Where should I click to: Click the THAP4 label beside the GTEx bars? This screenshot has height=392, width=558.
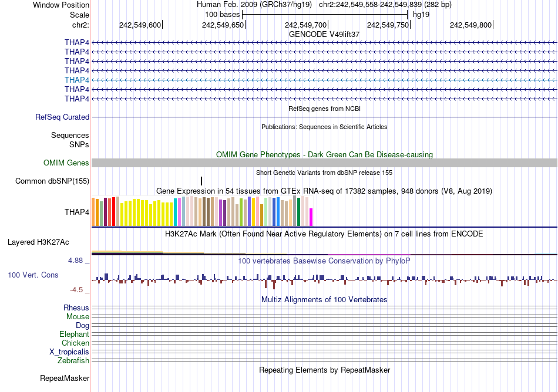(x=77, y=212)
